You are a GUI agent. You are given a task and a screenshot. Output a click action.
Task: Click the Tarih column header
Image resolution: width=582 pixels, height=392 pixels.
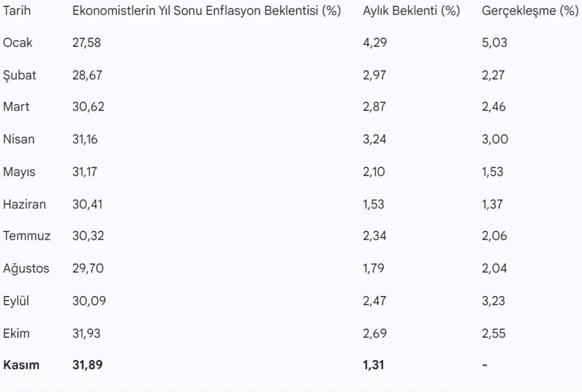point(17,11)
